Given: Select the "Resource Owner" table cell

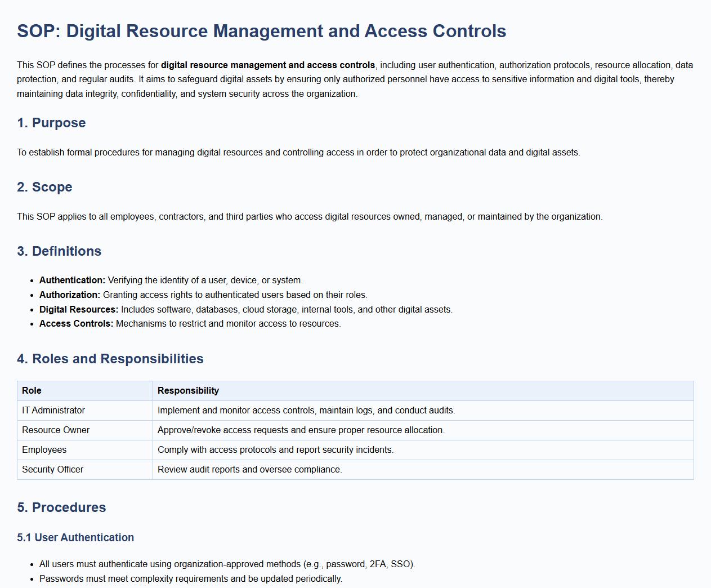Looking at the screenshot, I should pyautogui.click(x=56, y=430).
